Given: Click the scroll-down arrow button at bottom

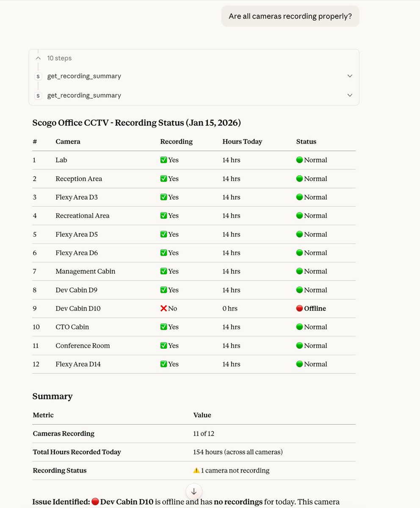Looking at the screenshot, I should coord(194,491).
